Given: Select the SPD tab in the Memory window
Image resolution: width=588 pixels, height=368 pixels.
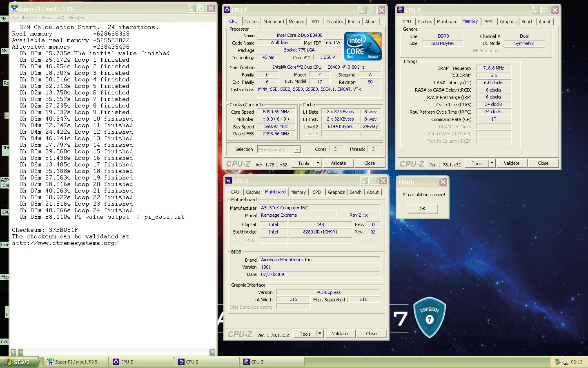Looking at the screenshot, I should pyautogui.click(x=489, y=22).
